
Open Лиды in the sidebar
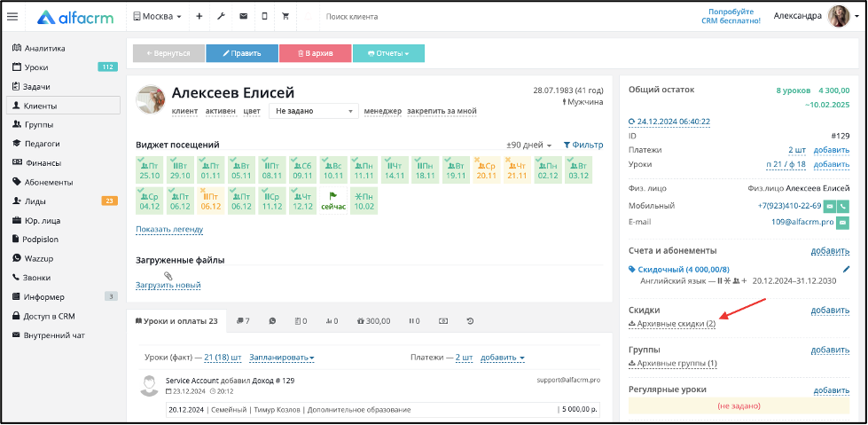(28, 201)
